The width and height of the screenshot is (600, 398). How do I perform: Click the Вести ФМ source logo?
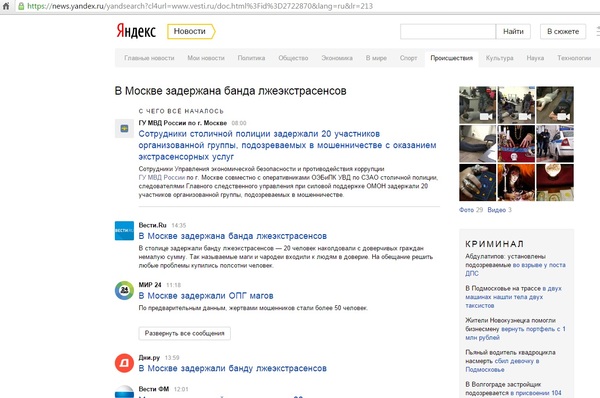point(124,392)
